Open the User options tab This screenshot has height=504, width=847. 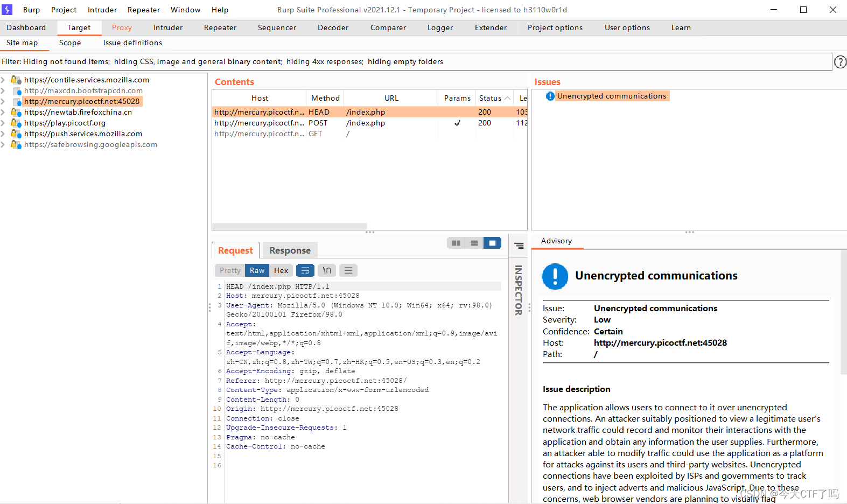(x=627, y=27)
